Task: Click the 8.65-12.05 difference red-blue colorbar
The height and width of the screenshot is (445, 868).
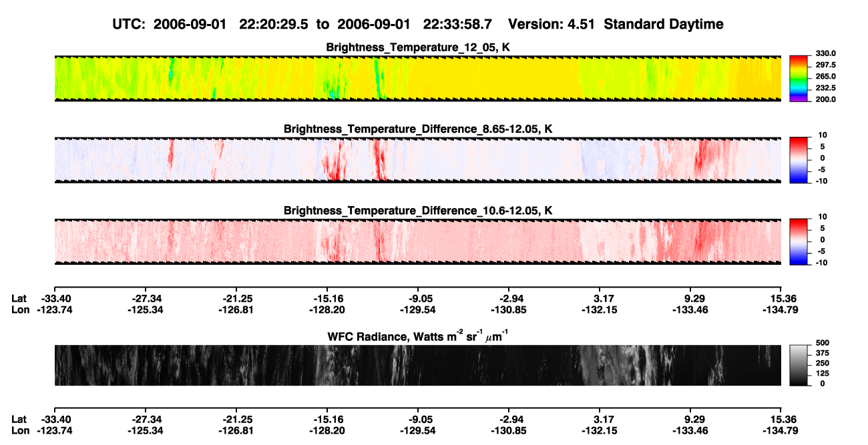Action: point(798,159)
